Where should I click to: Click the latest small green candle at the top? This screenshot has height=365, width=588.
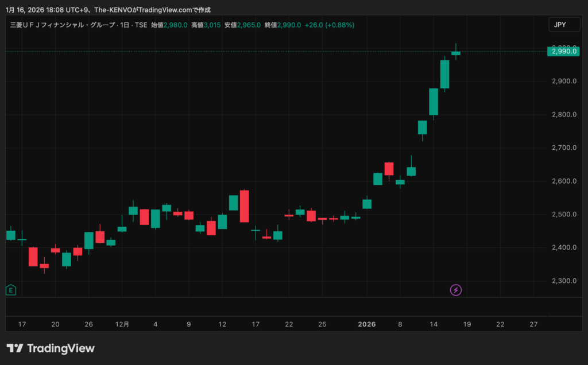click(456, 53)
